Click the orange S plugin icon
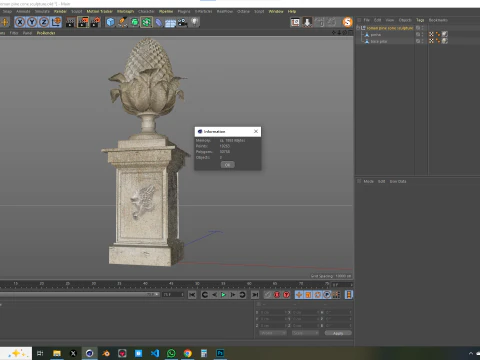 (347, 22)
